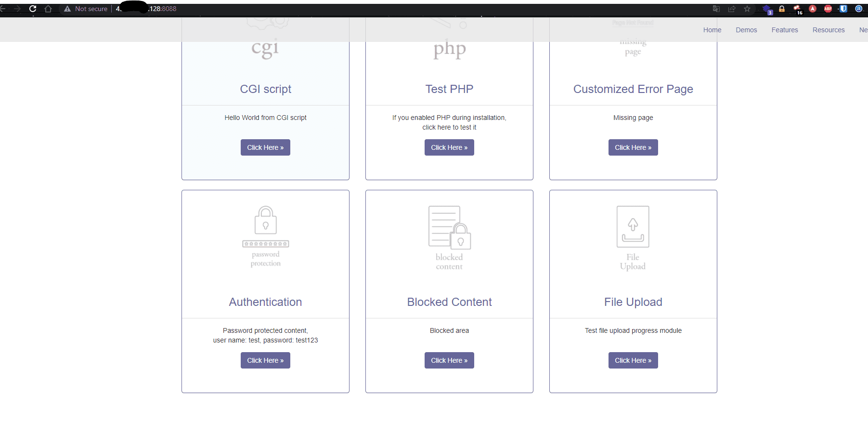Viewport: 868px width, 435px height.
Task: Open the Features navigation link
Action: (784, 29)
